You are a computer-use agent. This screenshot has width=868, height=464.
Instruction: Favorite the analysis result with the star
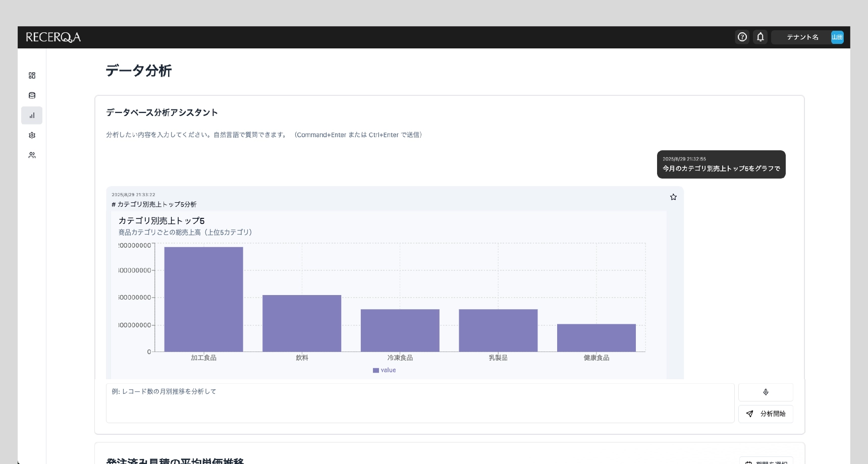(673, 197)
